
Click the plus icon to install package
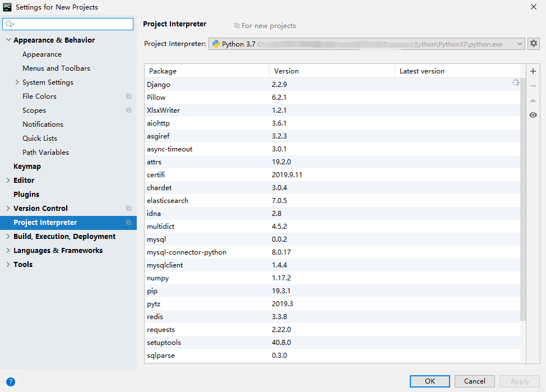point(533,71)
